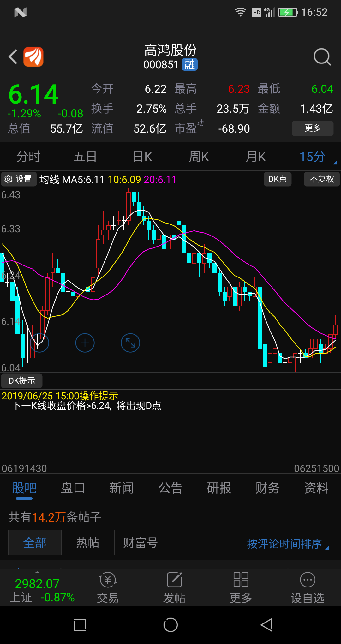Tap 总手 value 23.5万
The image size is (341, 644).
(x=233, y=109)
